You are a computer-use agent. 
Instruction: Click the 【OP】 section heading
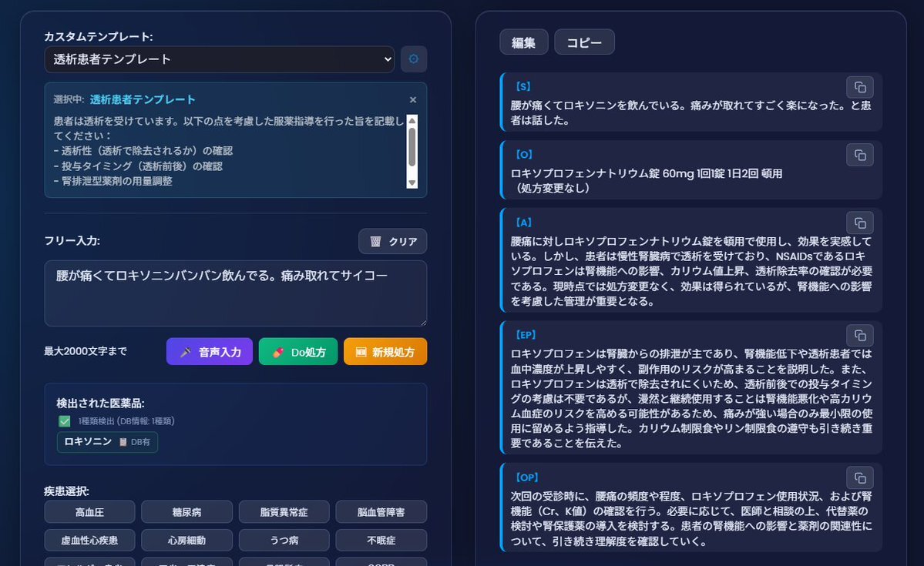tap(526, 477)
